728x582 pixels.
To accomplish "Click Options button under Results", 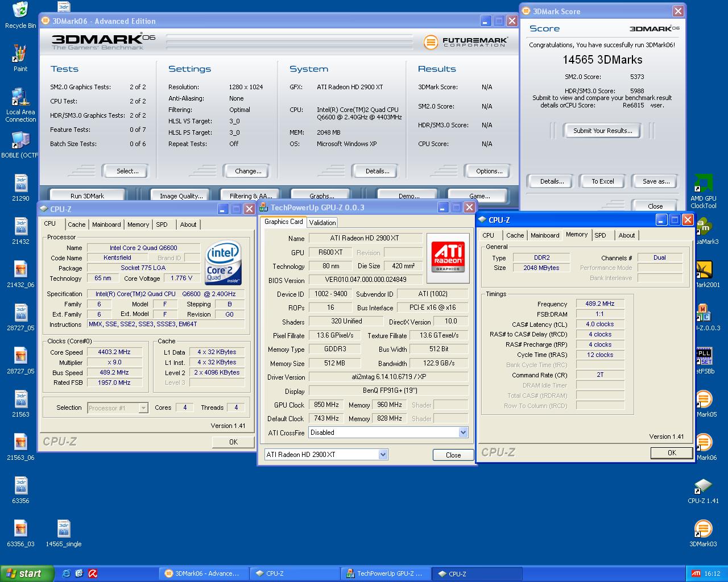I will click(x=489, y=171).
